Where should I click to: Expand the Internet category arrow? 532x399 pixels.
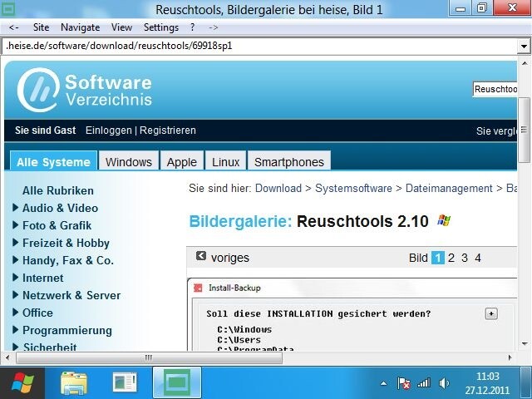15,277
